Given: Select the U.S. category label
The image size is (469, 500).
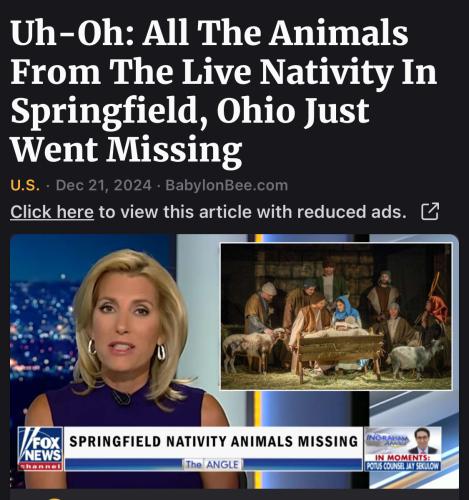Looking at the screenshot, I should pyautogui.click(x=25, y=185).
